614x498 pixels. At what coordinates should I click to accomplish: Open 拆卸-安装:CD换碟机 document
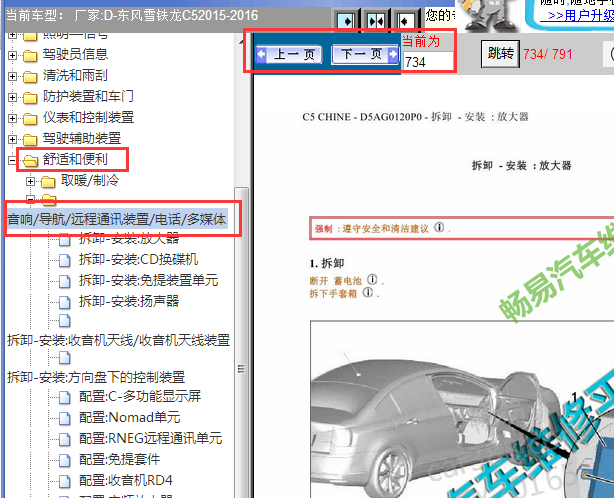pos(138,259)
